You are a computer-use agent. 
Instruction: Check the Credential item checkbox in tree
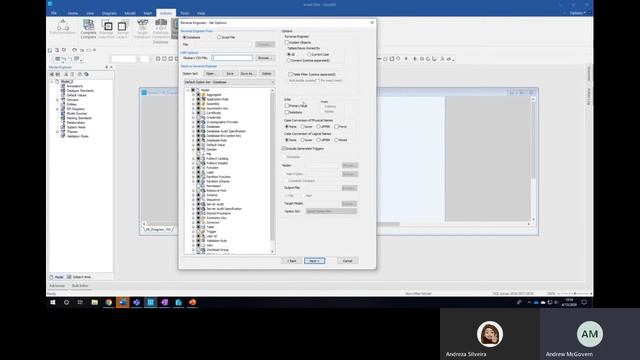tap(198, 118)
